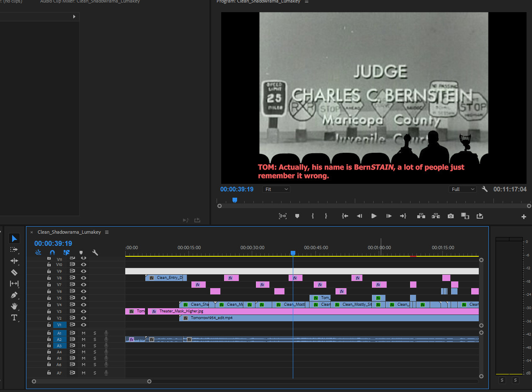
Task: Step back one frame
Action: 359,216
